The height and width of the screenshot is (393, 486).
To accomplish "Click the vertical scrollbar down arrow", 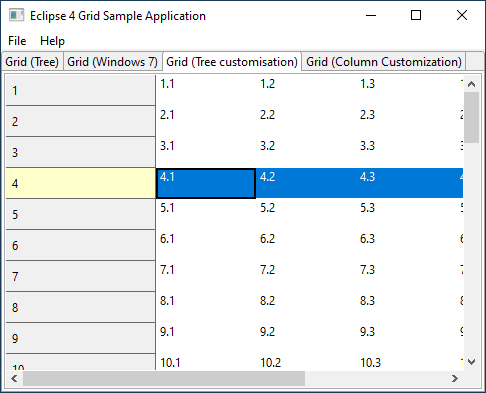I will tap(471, 362).
